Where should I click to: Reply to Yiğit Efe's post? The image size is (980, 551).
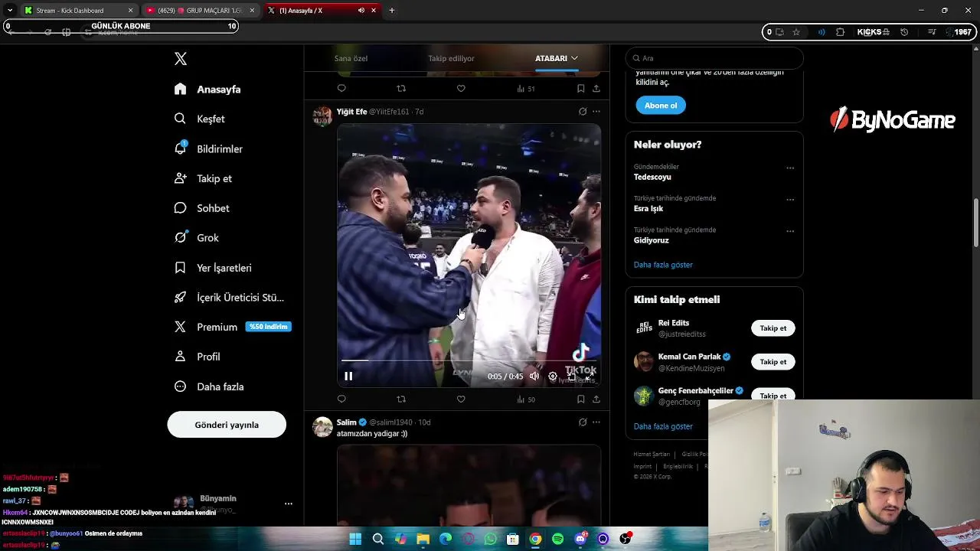(341, 399)
